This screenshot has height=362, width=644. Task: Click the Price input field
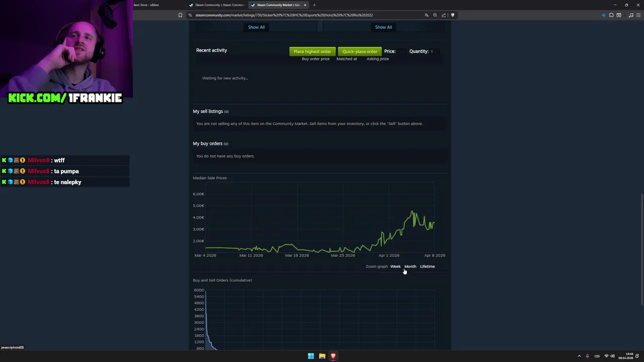[401, 51]
